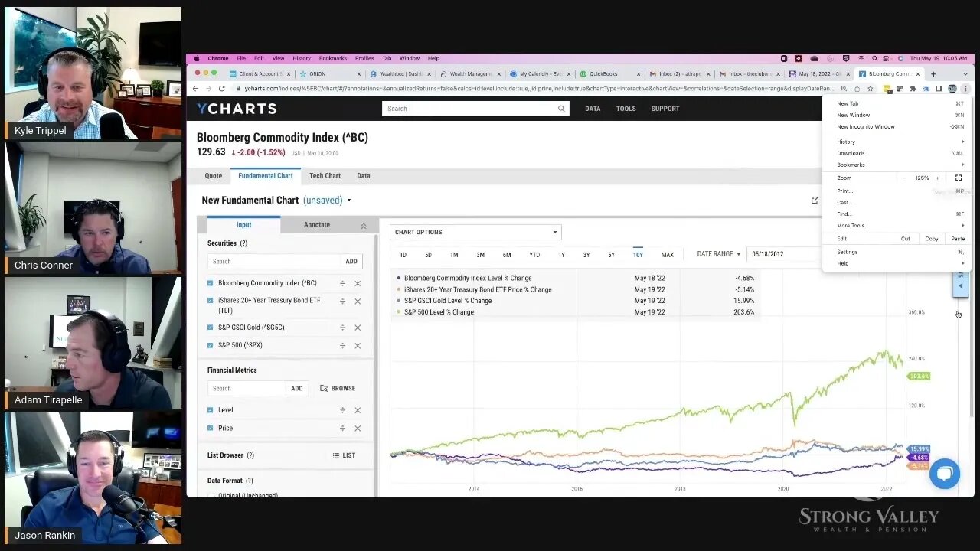Click the reorder handle for Level metric
The width and height of the screenshot is (980, 551).
pos(342,410)
